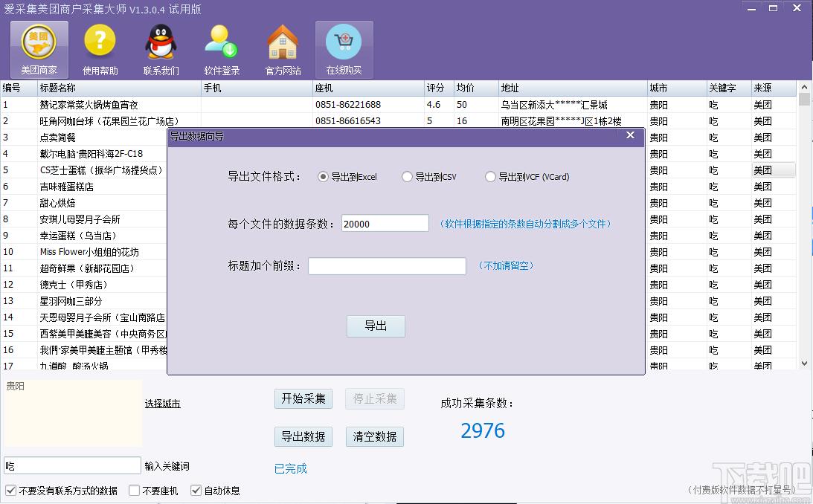Visit 官方网站 house icon
The image size is (813, 504).
[x=283, y=51]
